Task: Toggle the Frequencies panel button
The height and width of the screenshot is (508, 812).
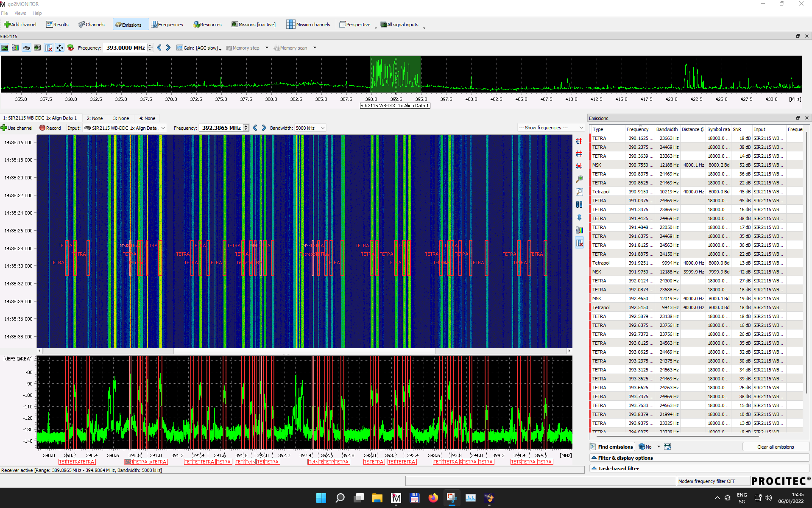Action: coord(167,25)
